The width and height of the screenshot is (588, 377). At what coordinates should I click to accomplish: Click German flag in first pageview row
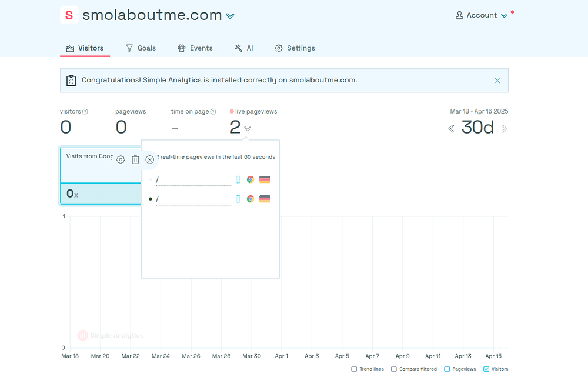(x=265, y=180)
